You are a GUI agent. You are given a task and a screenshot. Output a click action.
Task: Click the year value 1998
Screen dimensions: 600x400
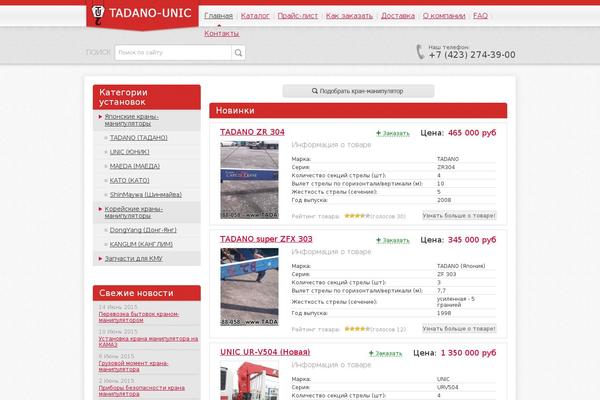coord(444,313)
